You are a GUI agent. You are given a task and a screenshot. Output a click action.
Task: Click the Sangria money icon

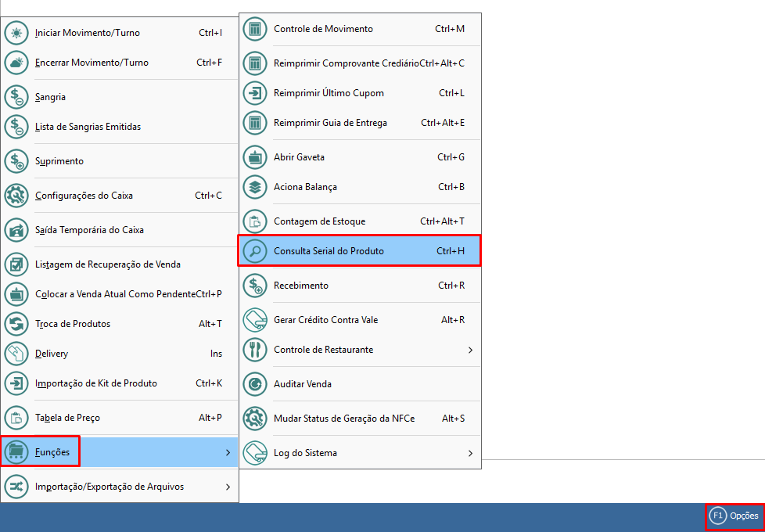coord(16,98)
